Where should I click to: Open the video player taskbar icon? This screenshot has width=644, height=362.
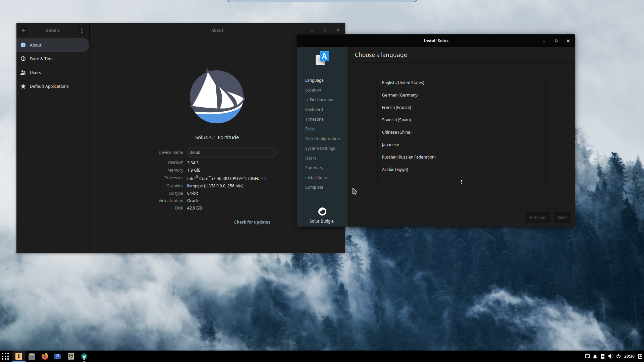(x=58, y=356)
